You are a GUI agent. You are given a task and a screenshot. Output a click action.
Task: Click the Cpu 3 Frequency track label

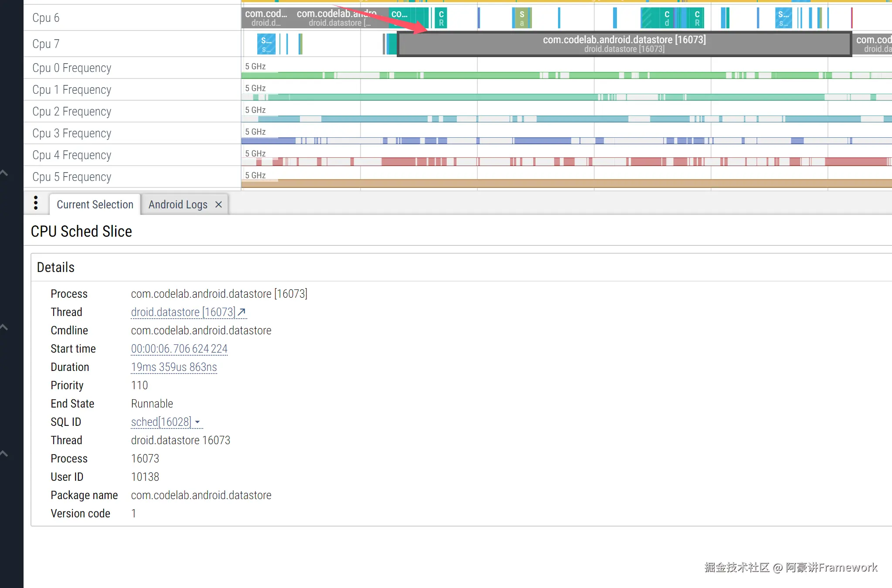71,133
